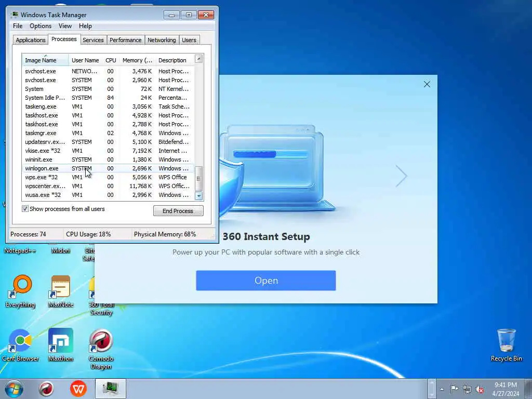532x399 pixels.
Task: Sort by the CPU column header
Action: [111, 60]
